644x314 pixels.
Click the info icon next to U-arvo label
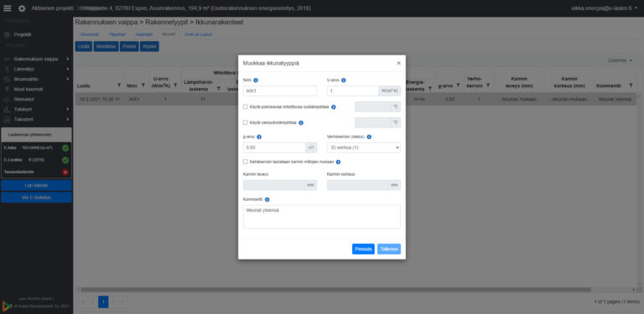[344, 80]
